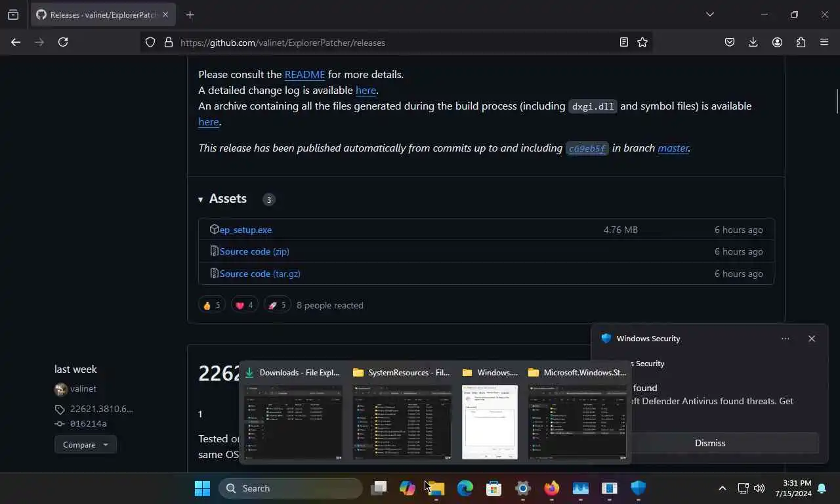Open the Firefox hamburger application menu

(x=824, y=42)
